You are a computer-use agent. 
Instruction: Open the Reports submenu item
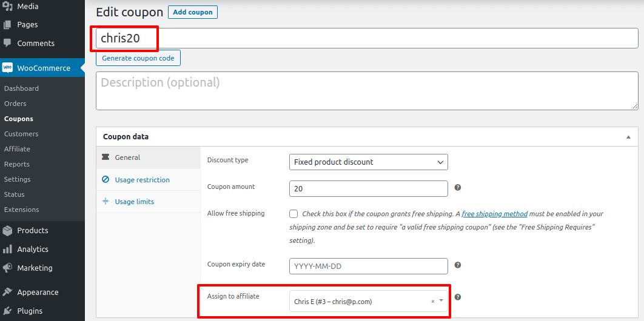click(17, 164)
